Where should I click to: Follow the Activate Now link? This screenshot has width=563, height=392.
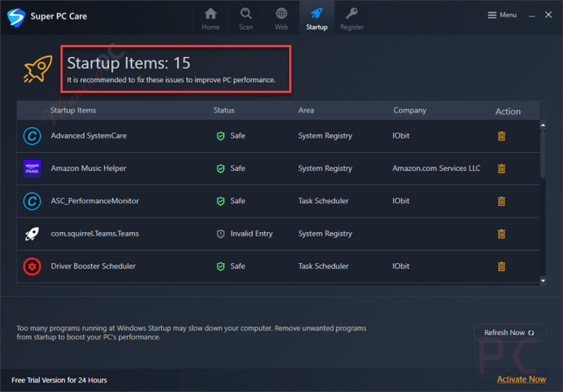(x=521, y=379)
